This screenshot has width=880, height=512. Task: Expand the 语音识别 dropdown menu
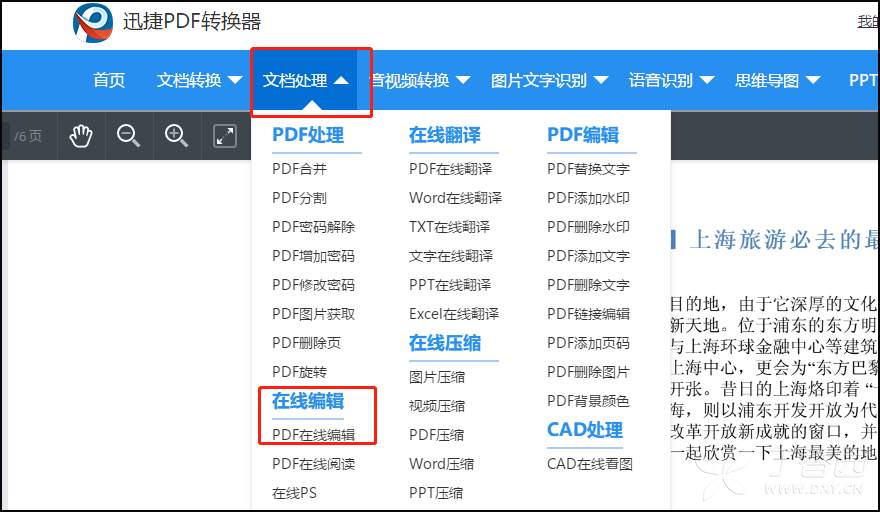pos(671,80)
